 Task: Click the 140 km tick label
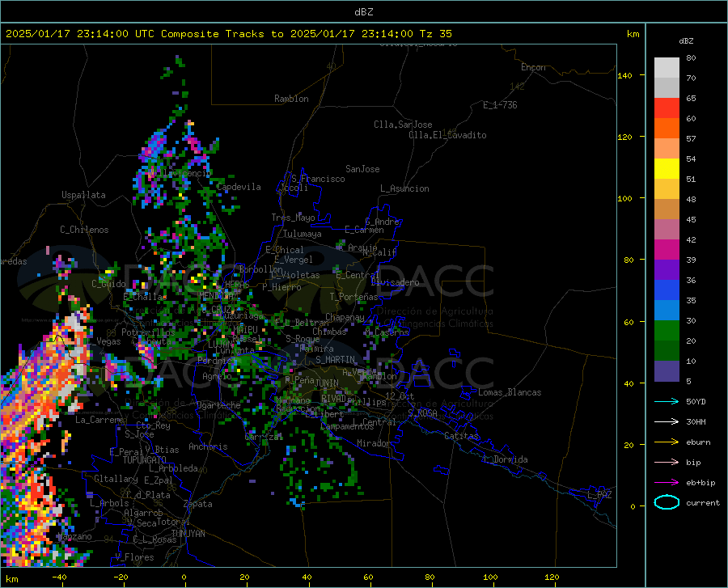pyautogui.click(x=624, y=75)
